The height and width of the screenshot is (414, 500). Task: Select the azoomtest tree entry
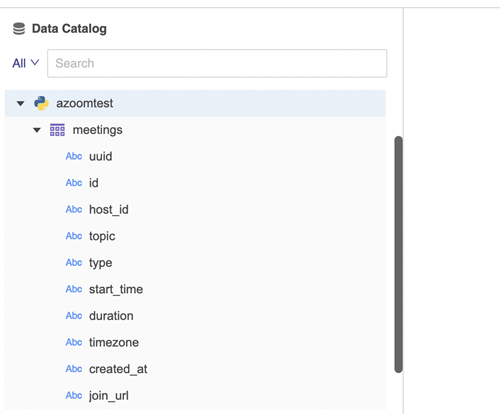pos(195,103)
